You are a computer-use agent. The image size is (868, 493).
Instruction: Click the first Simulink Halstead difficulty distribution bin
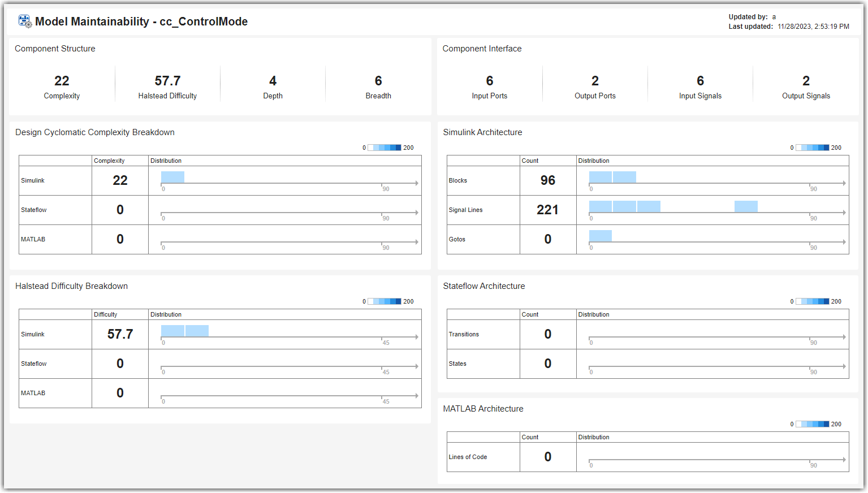coord(172,331)
